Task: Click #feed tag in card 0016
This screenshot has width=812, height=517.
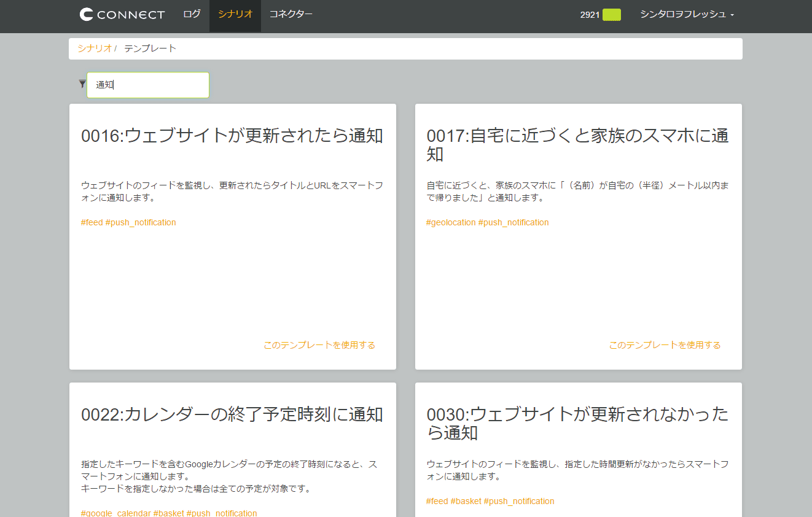Action: (x=92, y=222)
